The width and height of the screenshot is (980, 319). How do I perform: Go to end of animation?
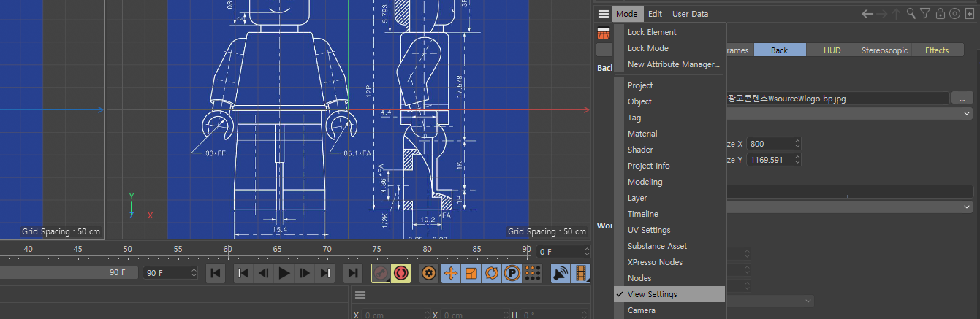pyautogui.click(x=353, y=273)
